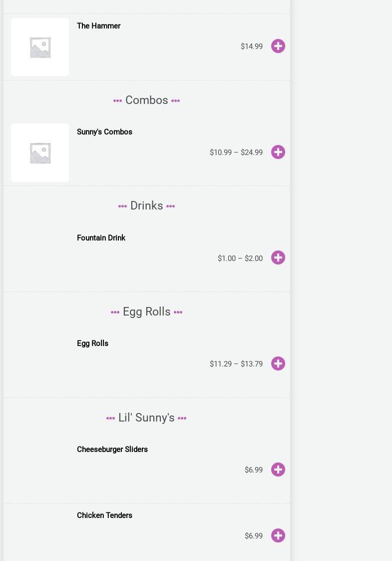Click the large Egg Rolls section heading
This screenshot has height=561, width=392.
[146, 311]
